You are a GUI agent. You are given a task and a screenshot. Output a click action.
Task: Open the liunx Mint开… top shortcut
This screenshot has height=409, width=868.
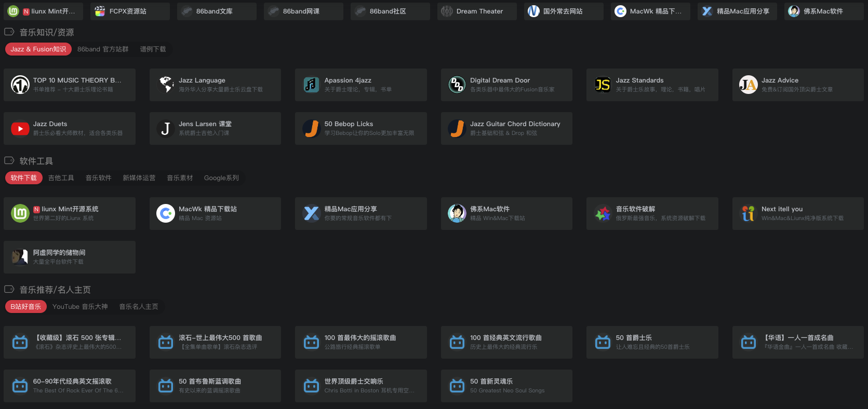point(43,11)
